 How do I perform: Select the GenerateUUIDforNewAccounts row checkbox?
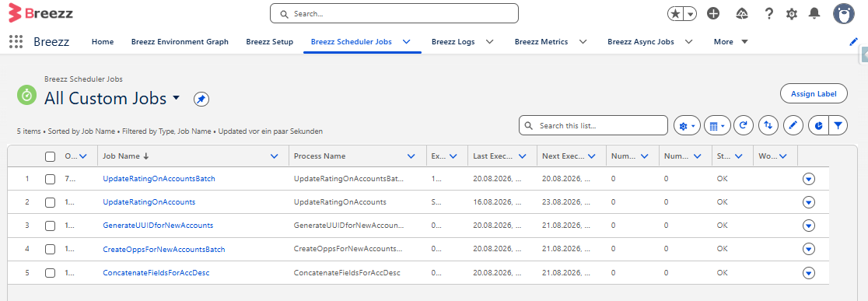tap(51, 226)
